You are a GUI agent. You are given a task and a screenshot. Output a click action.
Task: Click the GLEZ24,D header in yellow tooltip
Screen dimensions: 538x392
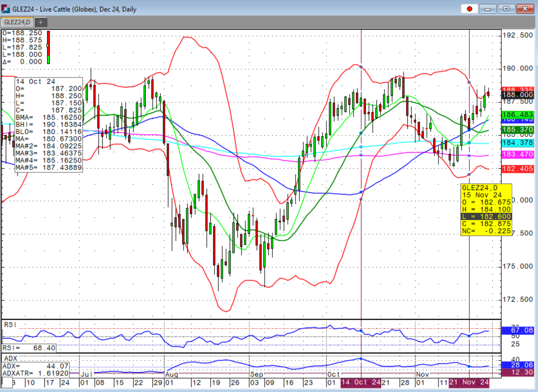[x=480, y=188]
